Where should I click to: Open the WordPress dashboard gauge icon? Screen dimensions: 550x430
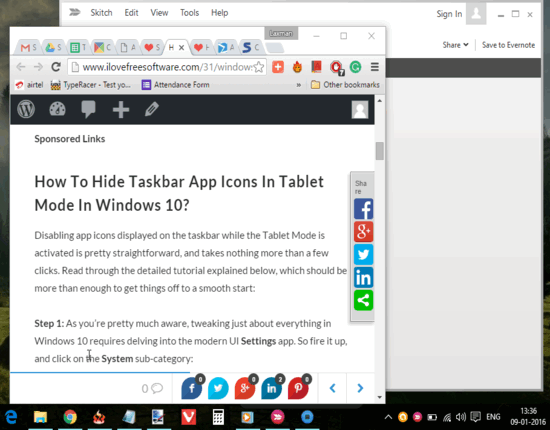(x=57, y=109)
